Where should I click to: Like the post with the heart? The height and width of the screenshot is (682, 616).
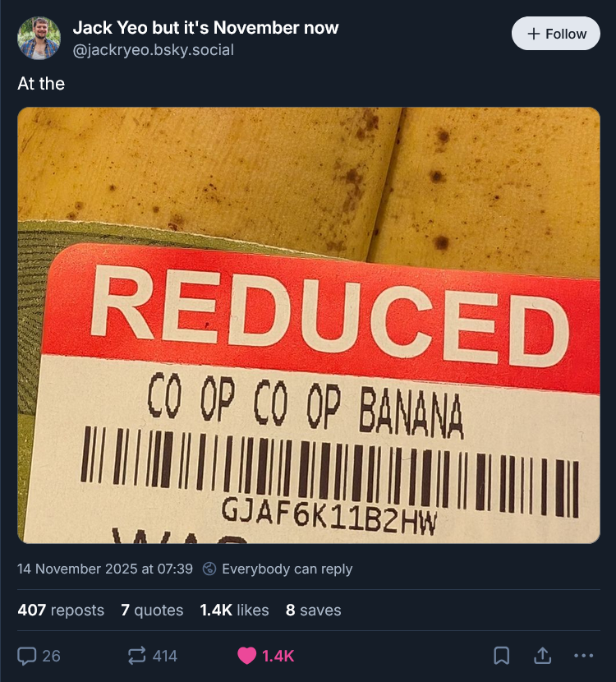coord(246,656)
